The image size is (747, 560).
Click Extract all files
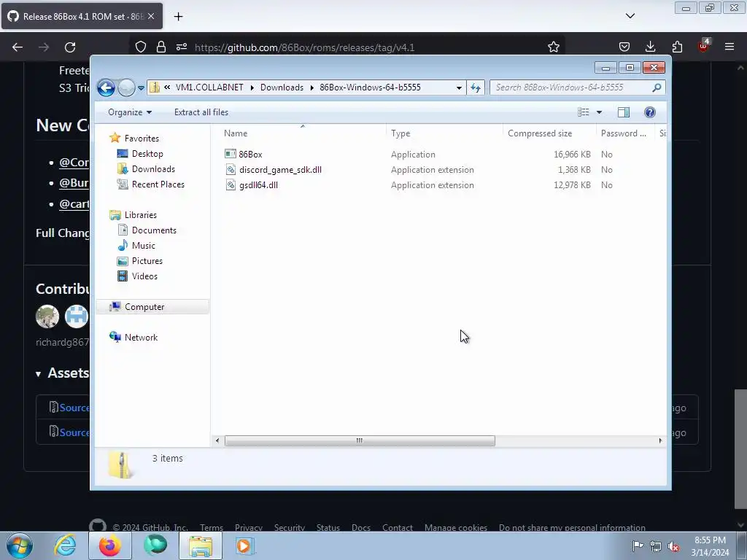tap(201, 112)
